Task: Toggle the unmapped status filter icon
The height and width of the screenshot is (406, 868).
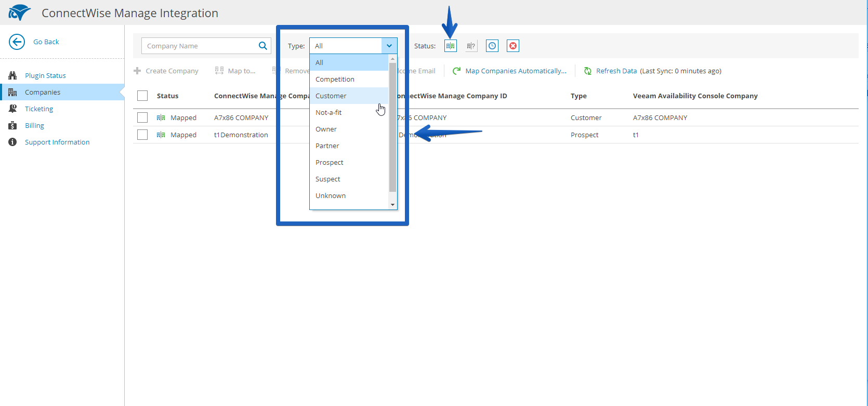Action: coord(471,46)
